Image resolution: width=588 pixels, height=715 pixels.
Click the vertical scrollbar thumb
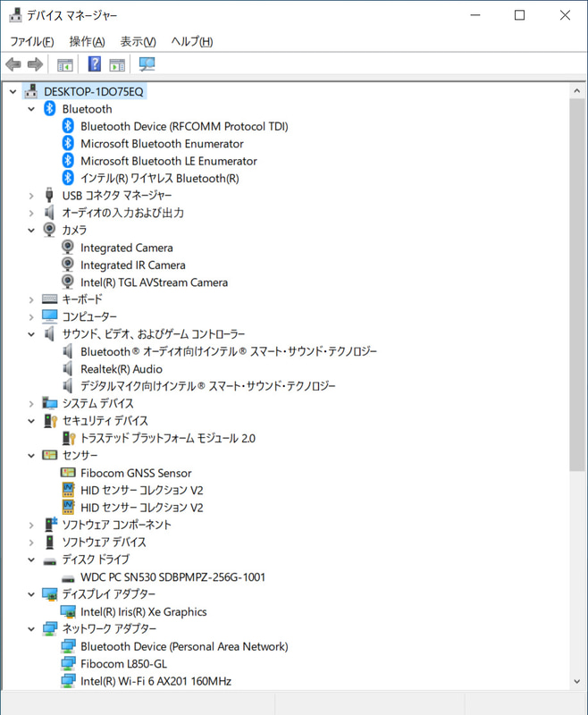pyautogui.click(x=577, y=285)
